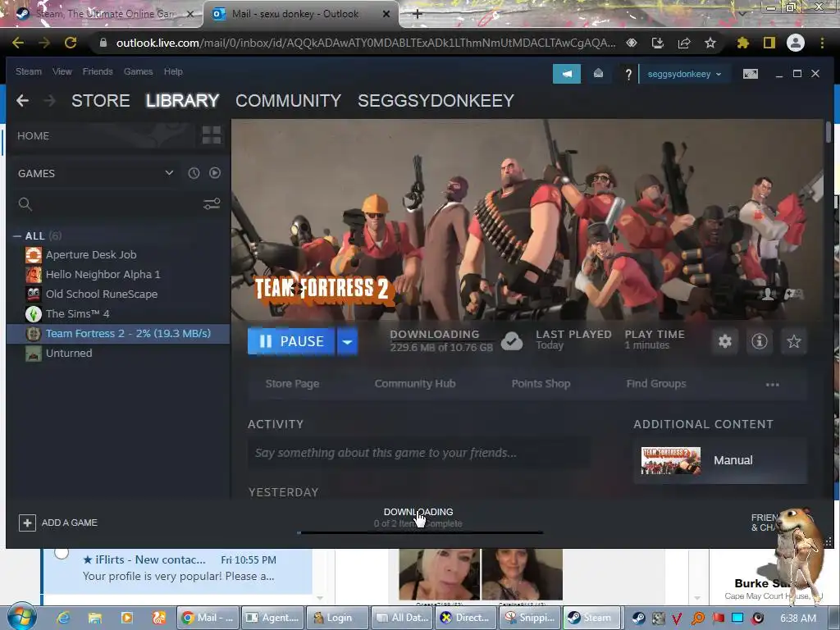
Task: Open Team Fortress 2 Manual thumbnail
Action: click(x=671, y=461)
